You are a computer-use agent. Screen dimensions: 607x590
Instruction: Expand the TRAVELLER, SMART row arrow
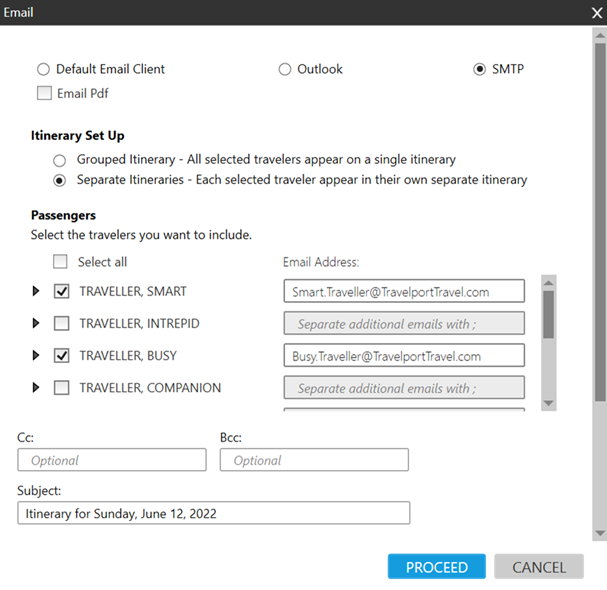point(37,292)
